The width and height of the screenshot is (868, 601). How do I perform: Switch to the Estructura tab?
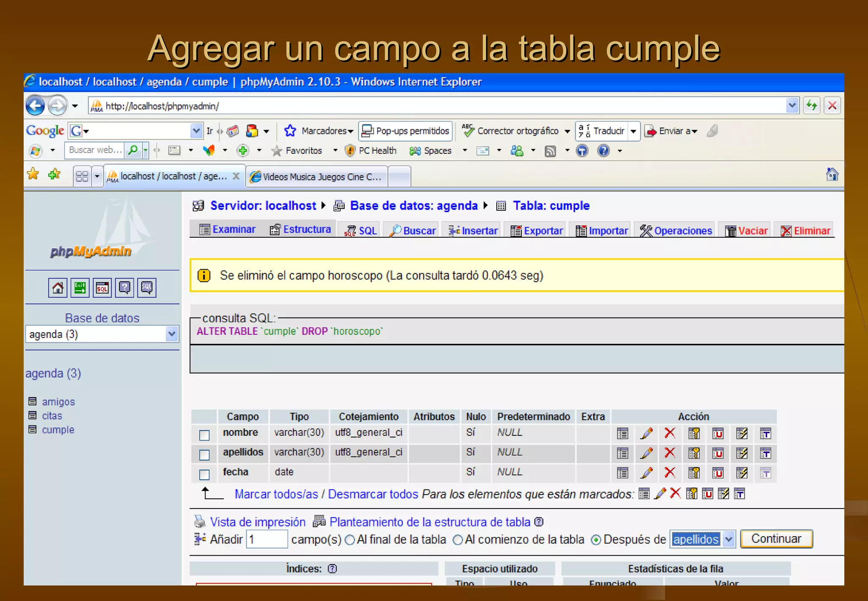tap(301, 229)
